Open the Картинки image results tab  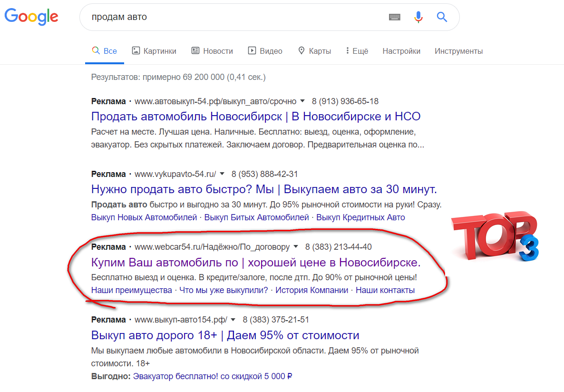(x=154, y=51)
